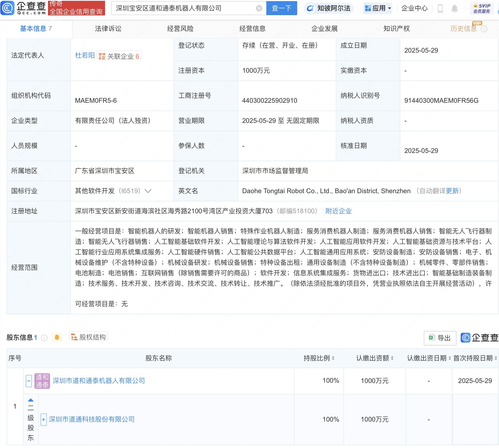Image resolution: width=499 pixels, height=448 pixels.
Task: Export shareholder table with 导出
Action: coord(440,338)
